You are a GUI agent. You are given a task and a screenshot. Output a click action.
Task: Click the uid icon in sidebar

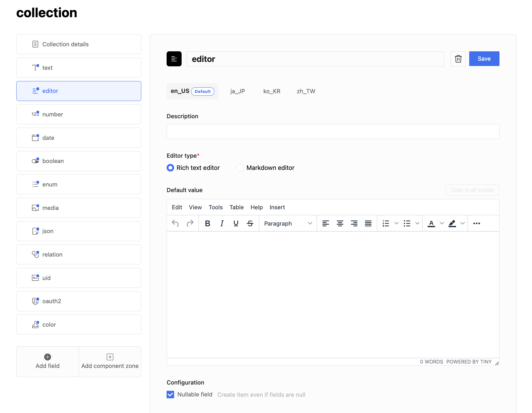35,278
